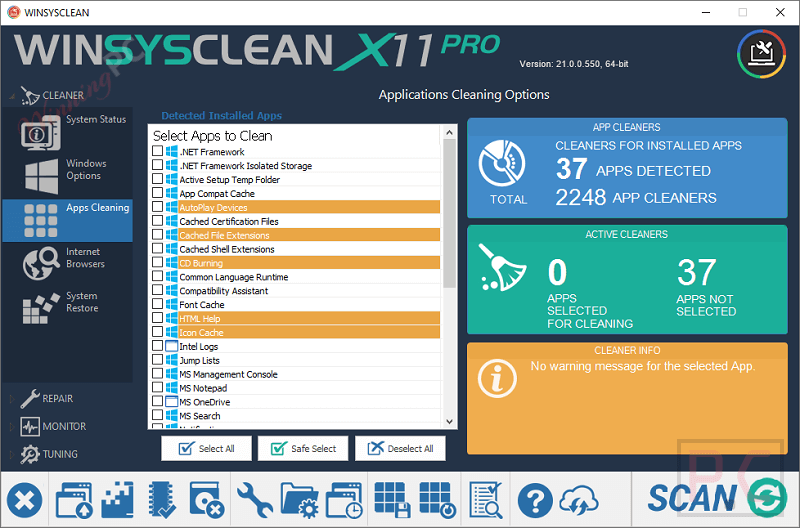Click the Cleaner broom icon in sidebar
This screenshot has width=800, height=528.
point(30,95)
